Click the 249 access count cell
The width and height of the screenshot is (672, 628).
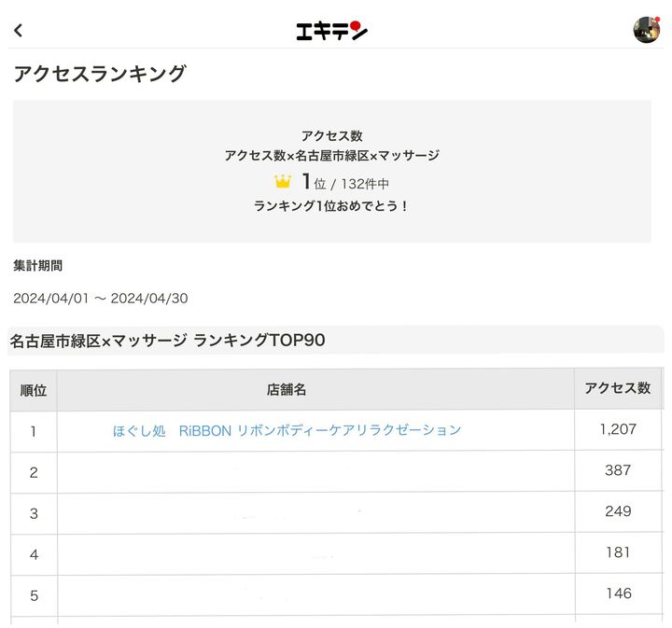(618, 511)
